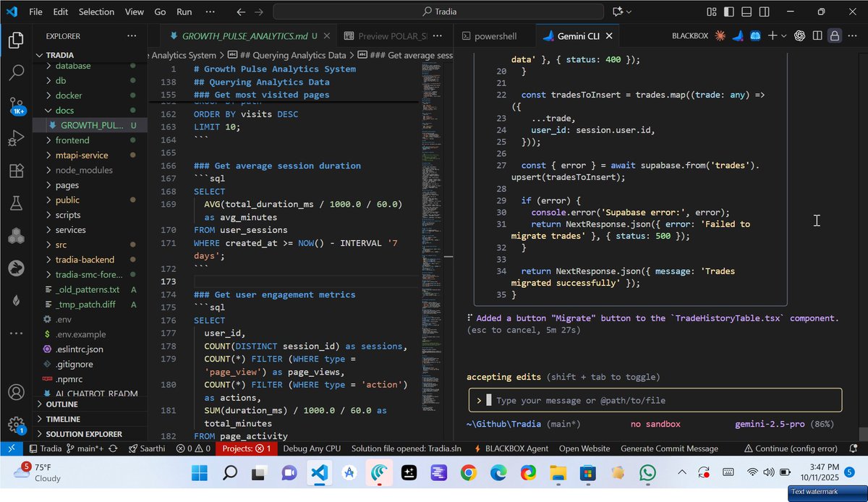The height and width of the screenshot is (502, 868).
Task: Expand the node_modules folder
Action: pos(90,170)
